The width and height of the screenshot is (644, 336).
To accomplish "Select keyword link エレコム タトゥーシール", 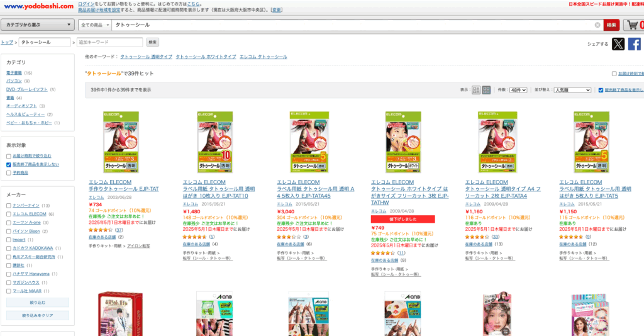I will 264,57.
